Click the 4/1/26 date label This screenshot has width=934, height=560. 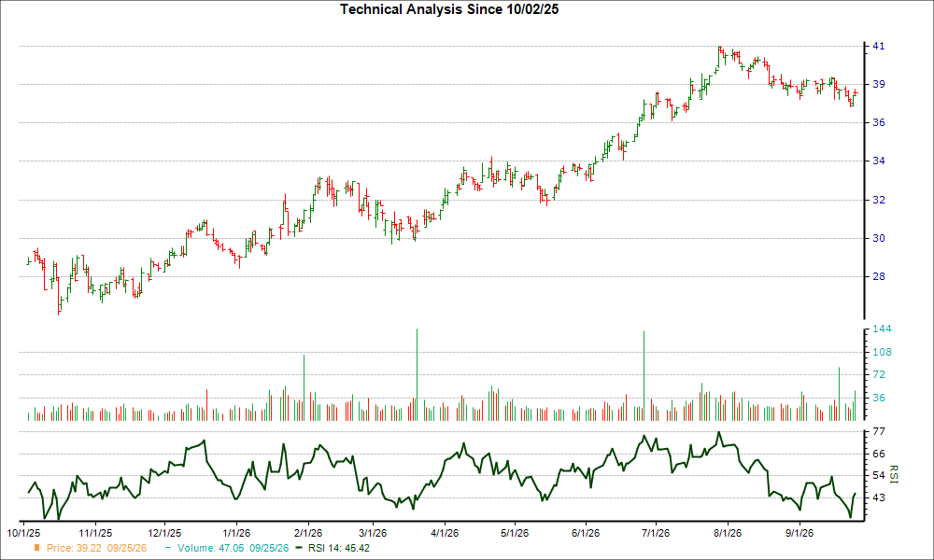point(444,533)
